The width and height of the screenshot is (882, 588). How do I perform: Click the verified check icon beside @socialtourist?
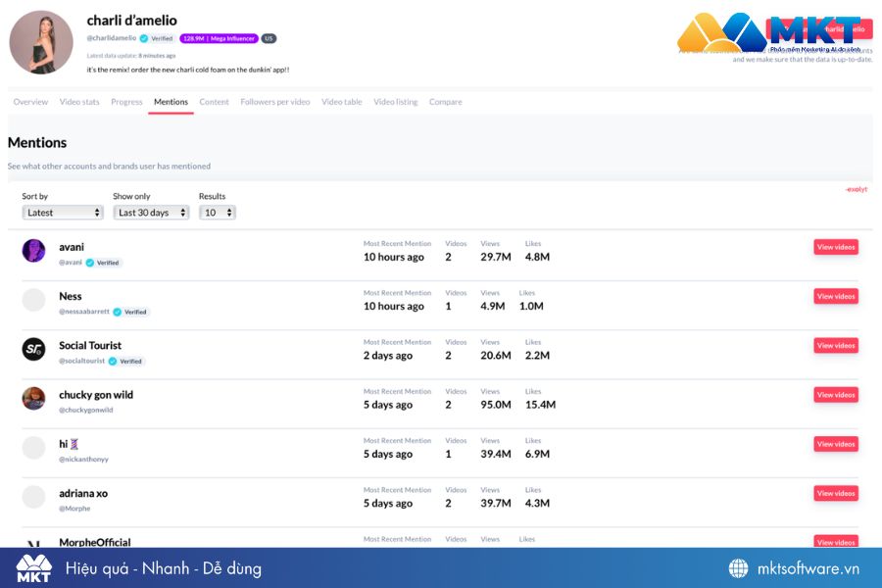[x=113, y=362]
